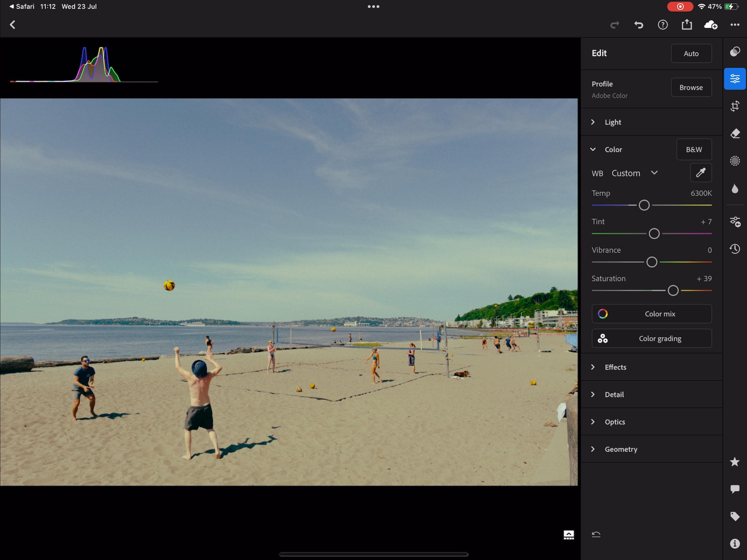Open the Lens blur droplet icon
This screenshot has height=560, width=747.
coord(735,188)
